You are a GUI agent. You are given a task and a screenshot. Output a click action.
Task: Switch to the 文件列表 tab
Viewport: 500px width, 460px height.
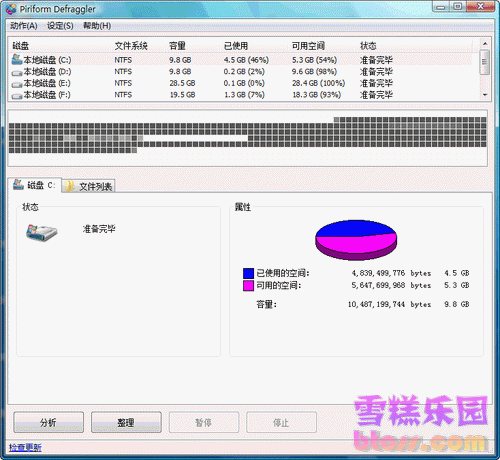pyautogui.click(x=88, y=186)
